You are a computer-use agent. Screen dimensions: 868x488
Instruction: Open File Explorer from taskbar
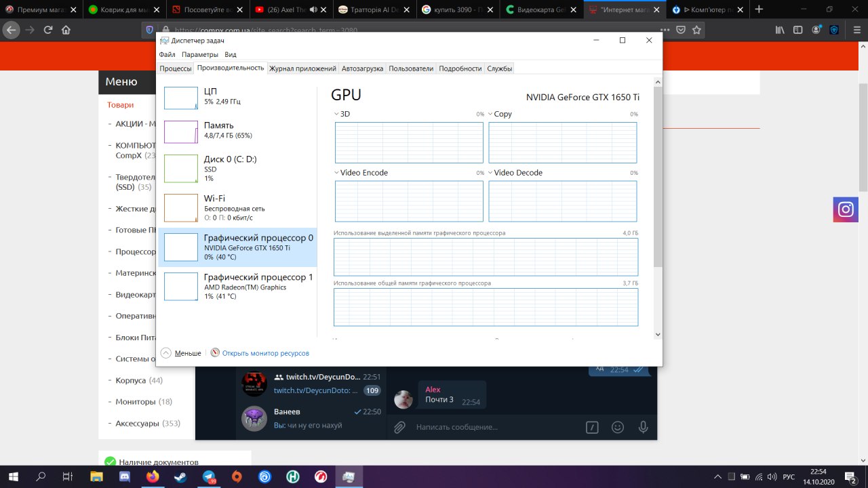coord(96,476)
